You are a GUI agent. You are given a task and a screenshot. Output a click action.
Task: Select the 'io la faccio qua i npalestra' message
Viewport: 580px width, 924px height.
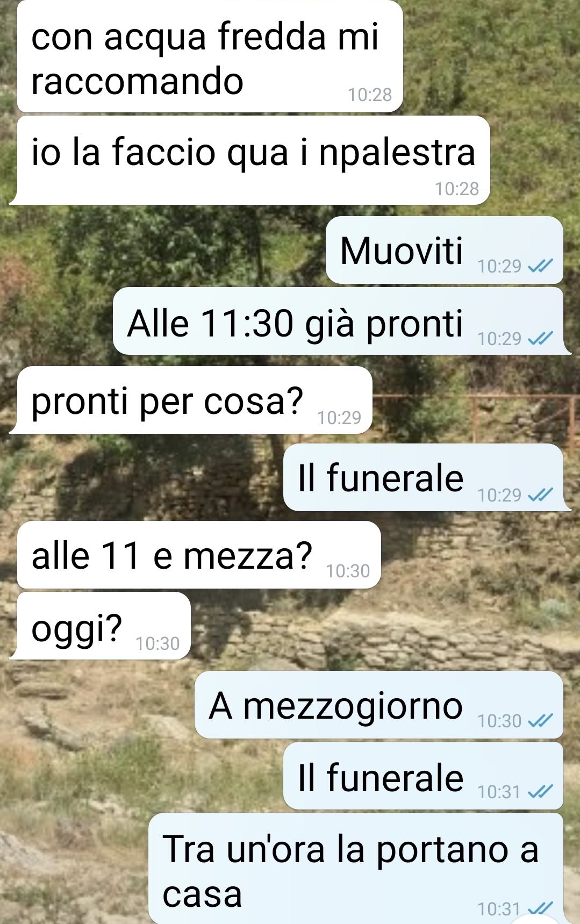pyautogui.click(x=253, y=160)
